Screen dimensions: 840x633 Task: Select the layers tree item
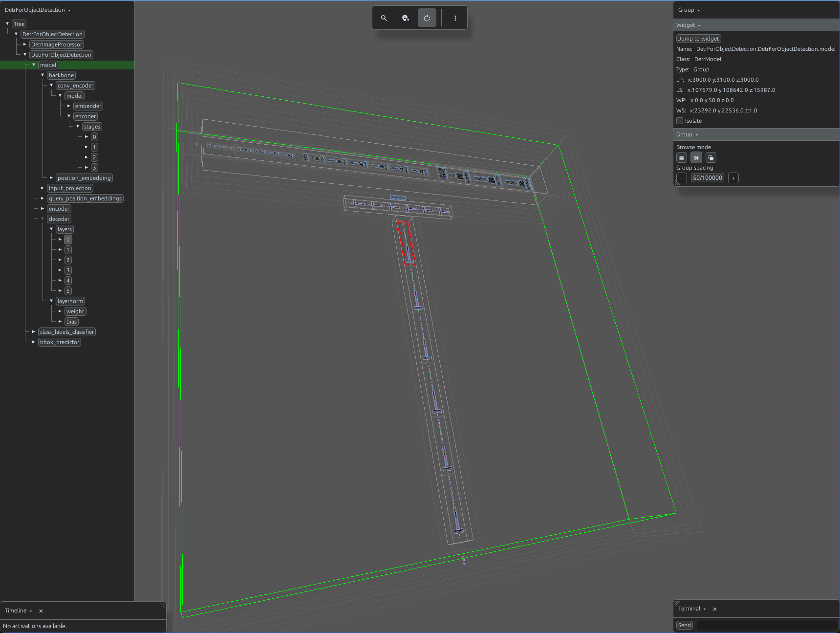click(65, 229)
